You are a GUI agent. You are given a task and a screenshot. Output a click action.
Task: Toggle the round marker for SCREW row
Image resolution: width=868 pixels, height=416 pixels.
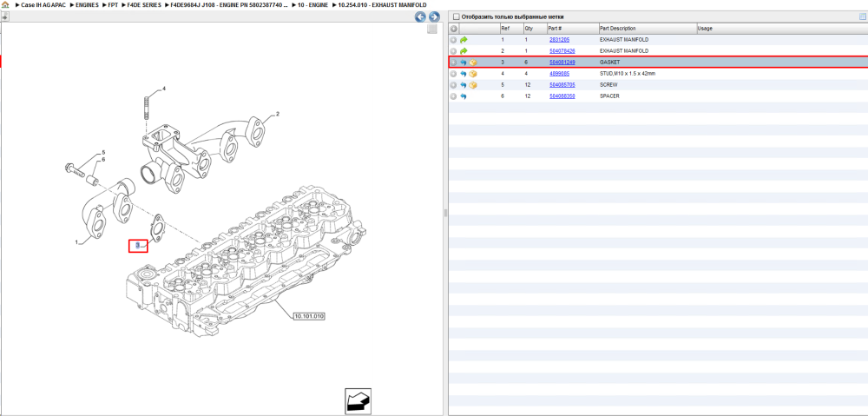pos(453,85)
